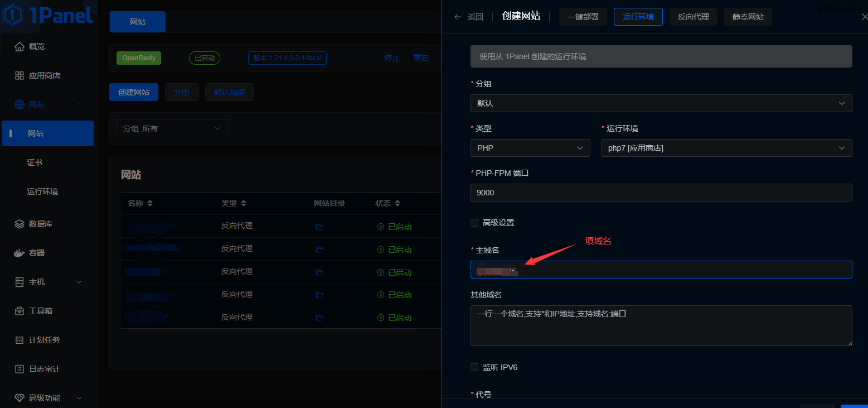Click the 主机 host server icon
This screenshot has height=408, width=868.
(x=20, y=282)
